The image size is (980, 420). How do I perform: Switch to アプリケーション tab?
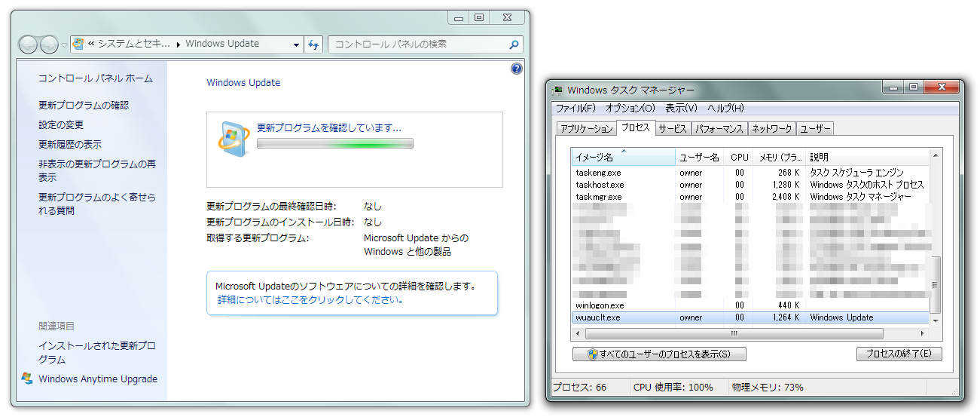pos(586,129)
